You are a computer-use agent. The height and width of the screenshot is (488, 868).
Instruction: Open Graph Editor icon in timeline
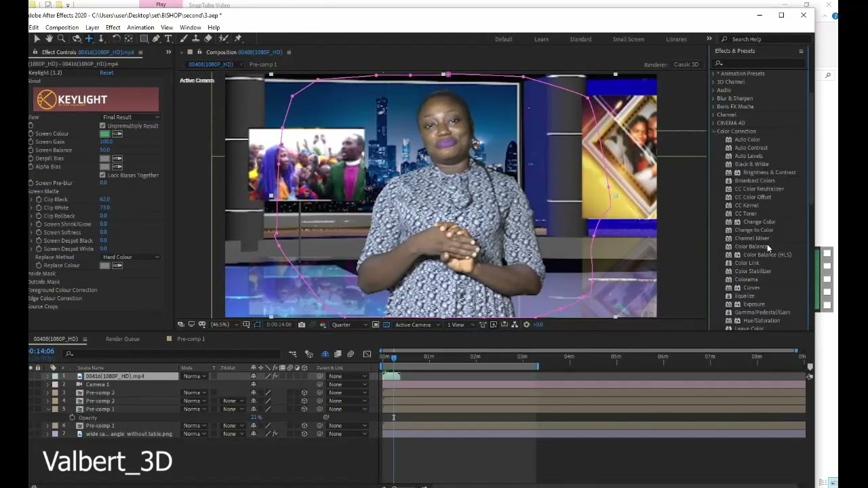point(367,354)
